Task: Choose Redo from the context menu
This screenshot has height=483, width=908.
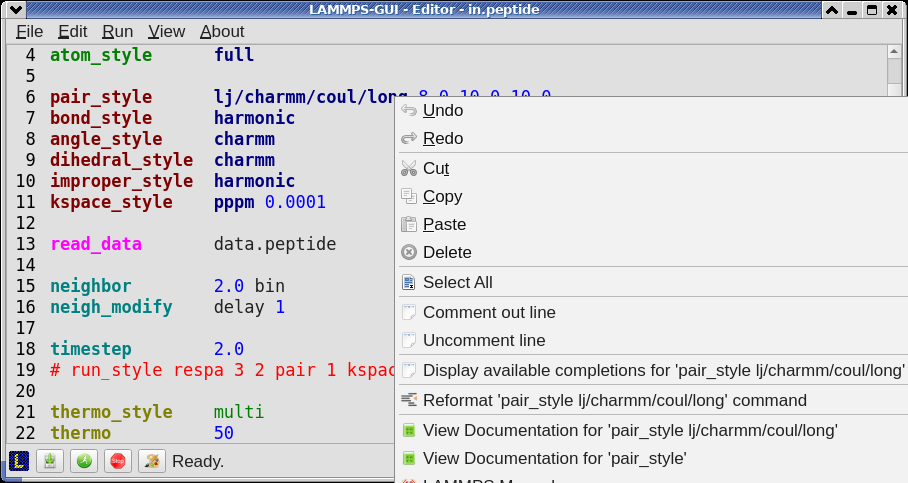Action: pos(651,138)
